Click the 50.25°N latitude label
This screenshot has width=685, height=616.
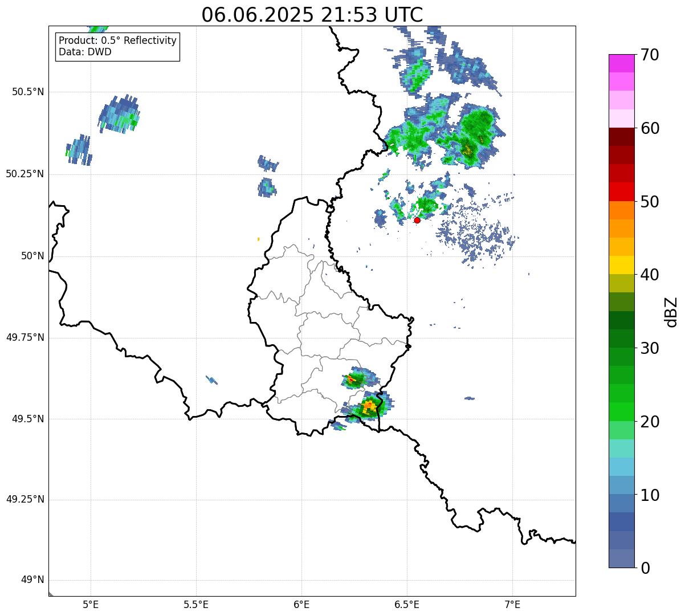coord(25,174)
